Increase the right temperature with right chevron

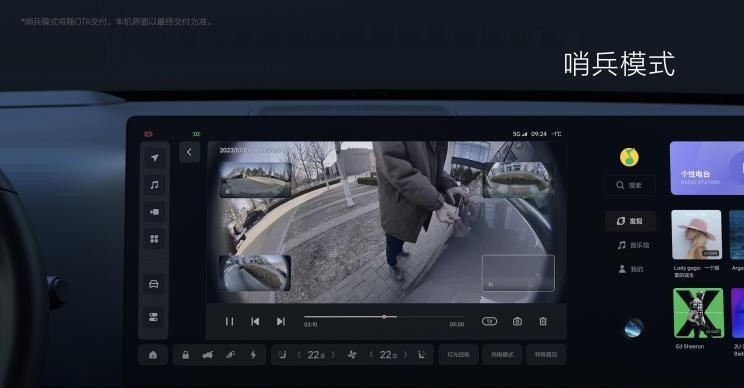(x=405, y=355)
